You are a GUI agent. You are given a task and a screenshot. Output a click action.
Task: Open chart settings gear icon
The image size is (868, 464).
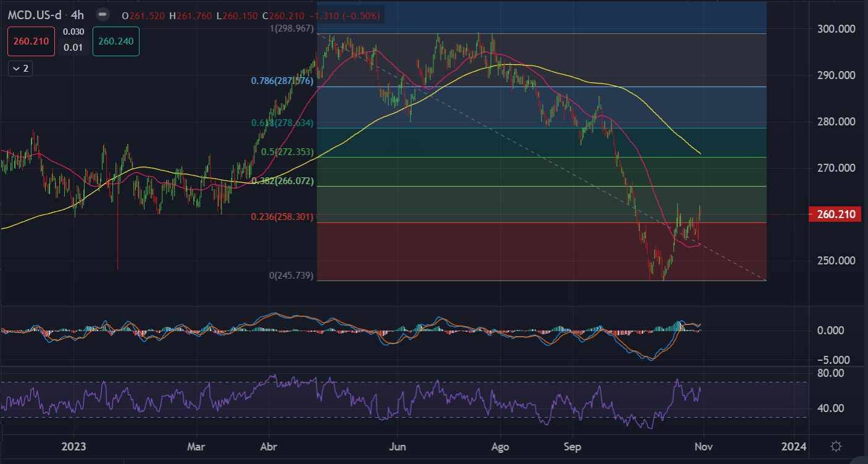click(x=836, y=446)
